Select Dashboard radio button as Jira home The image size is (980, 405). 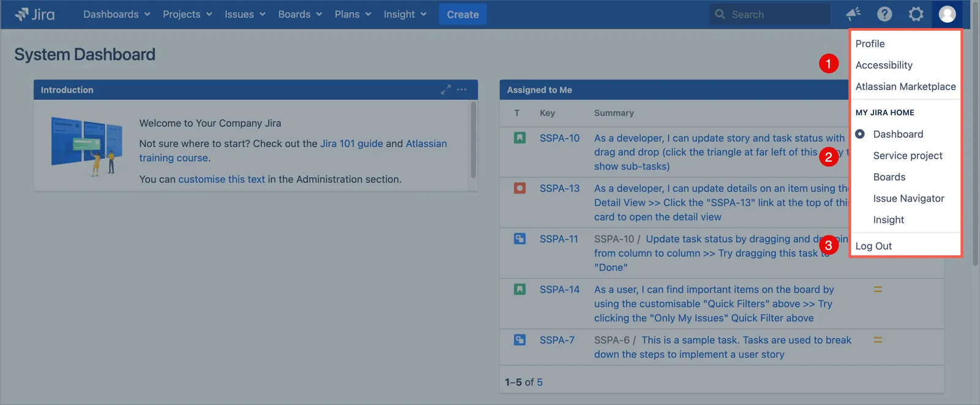(860, 134)
